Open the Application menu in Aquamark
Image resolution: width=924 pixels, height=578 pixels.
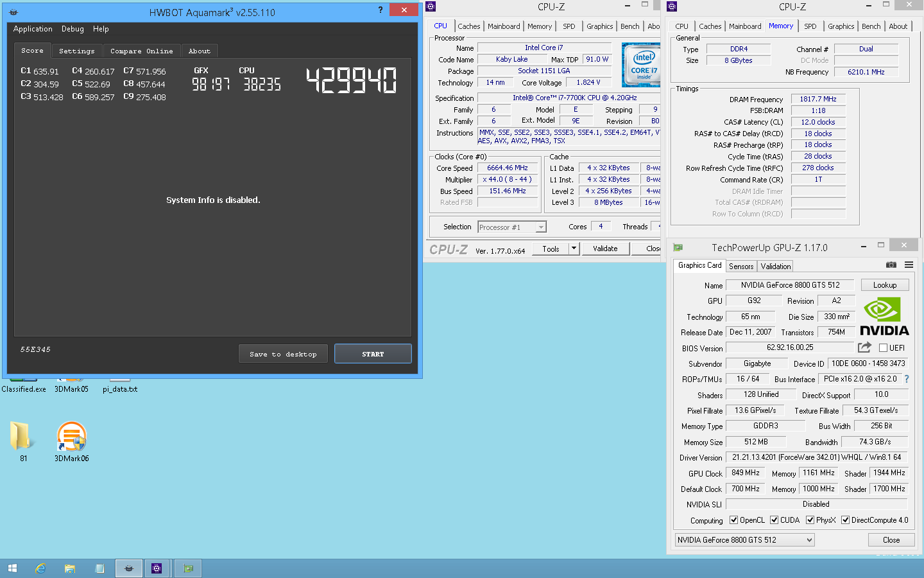[x=33, y=29]
